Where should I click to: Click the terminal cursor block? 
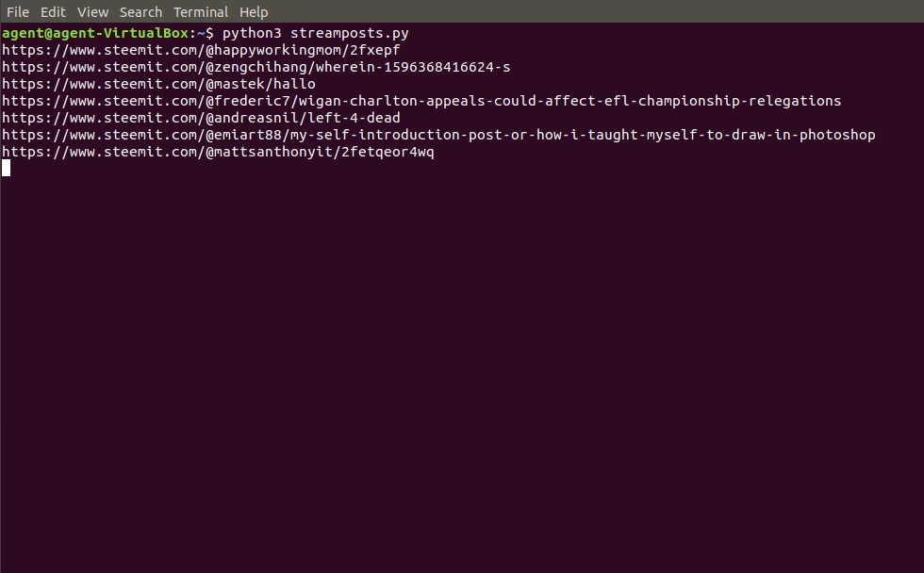pos(6,169)
